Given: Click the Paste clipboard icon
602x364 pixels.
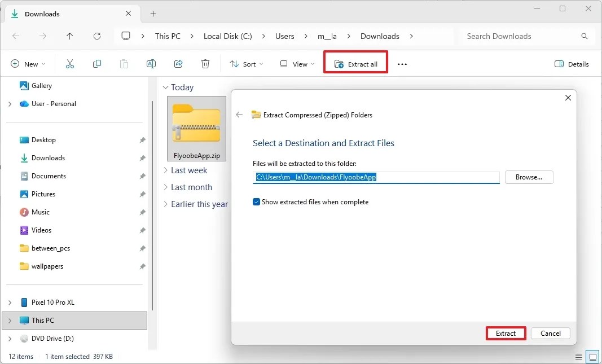Looking at the screenshot, I should pyautogui.click(x=124, y=64).
